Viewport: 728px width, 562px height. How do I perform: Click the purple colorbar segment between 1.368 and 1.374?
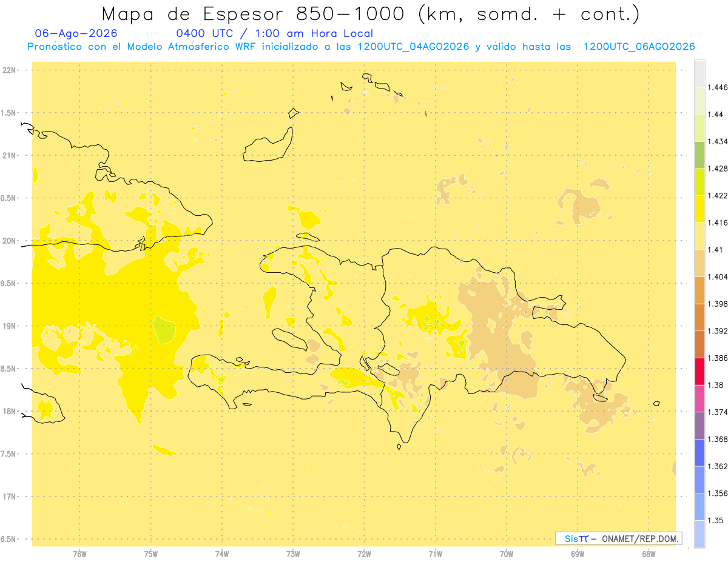click(699, 425)
